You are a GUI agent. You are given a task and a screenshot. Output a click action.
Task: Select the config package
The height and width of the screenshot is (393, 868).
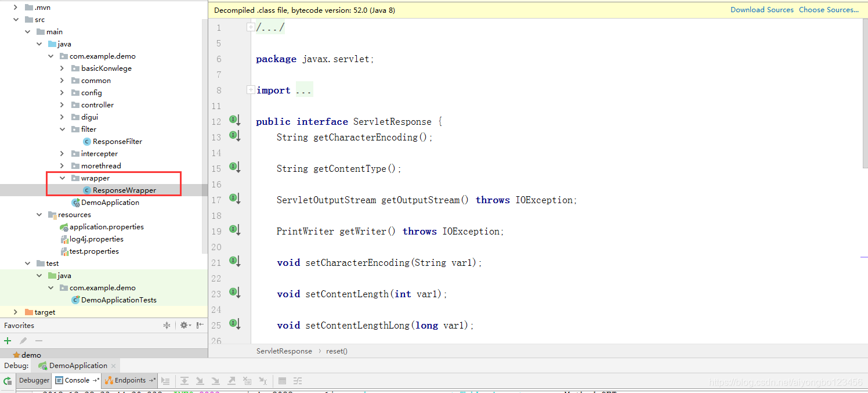tap(86, 93)
